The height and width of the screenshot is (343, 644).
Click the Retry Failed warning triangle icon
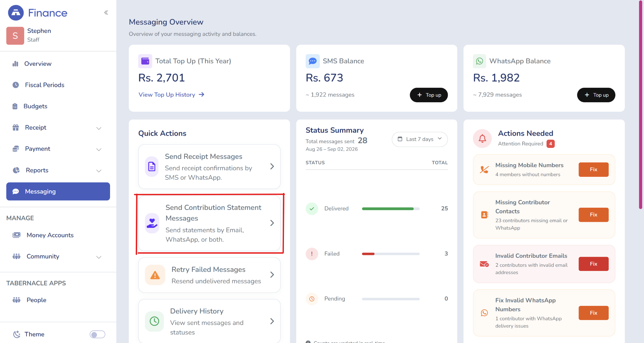155,275
